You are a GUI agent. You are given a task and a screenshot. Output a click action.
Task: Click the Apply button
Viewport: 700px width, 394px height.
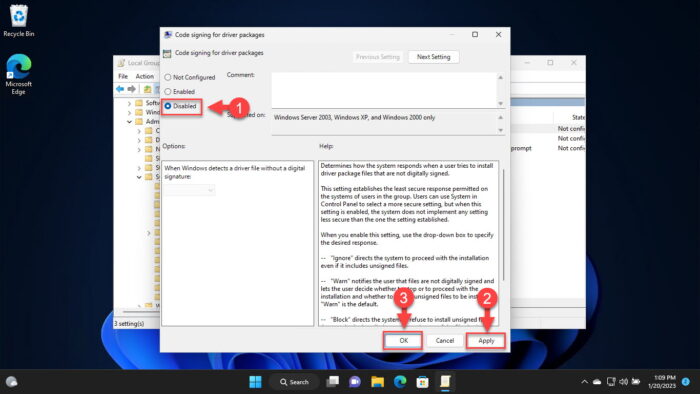[486, 341]
